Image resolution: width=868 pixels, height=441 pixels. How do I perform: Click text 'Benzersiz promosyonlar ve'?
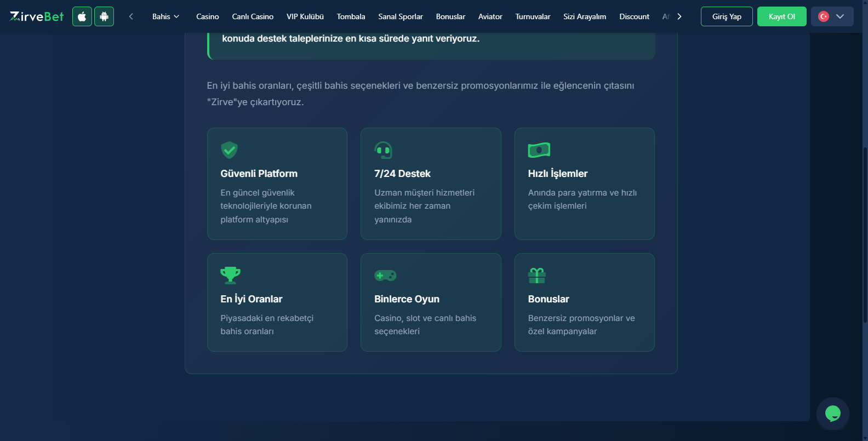[x=581, y=318]
